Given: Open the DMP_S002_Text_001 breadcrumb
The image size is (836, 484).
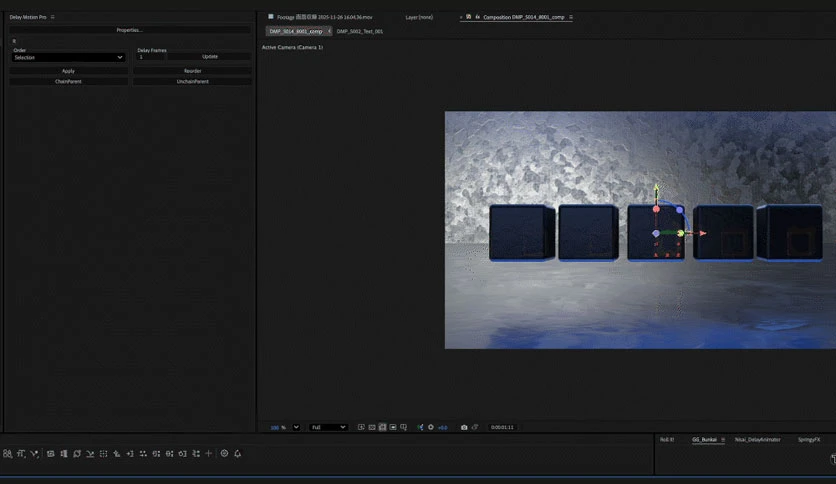Looking at the screenshot, I should click(x=359, y=31).
